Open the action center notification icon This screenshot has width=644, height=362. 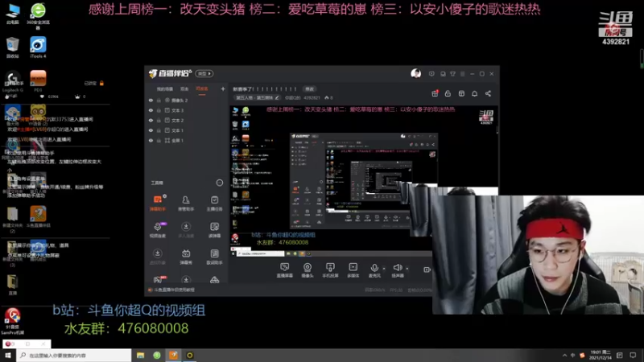click(x=633, y=355)
